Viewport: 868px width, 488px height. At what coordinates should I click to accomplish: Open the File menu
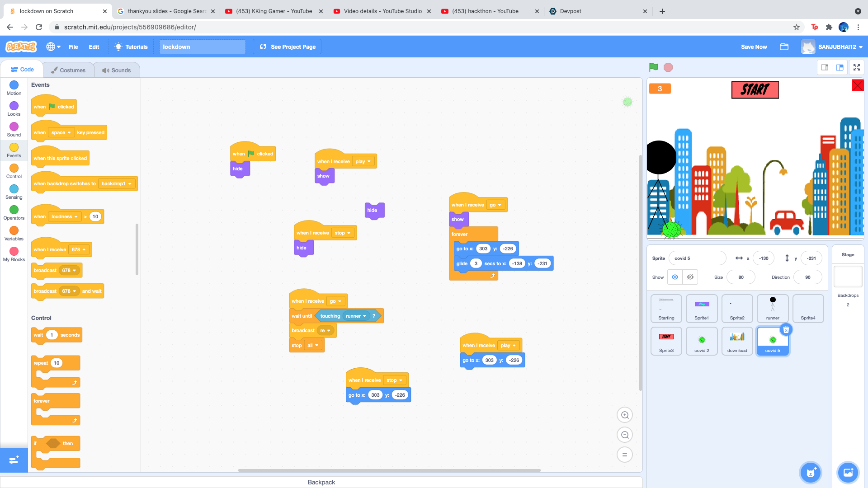[x=73, y=47]
